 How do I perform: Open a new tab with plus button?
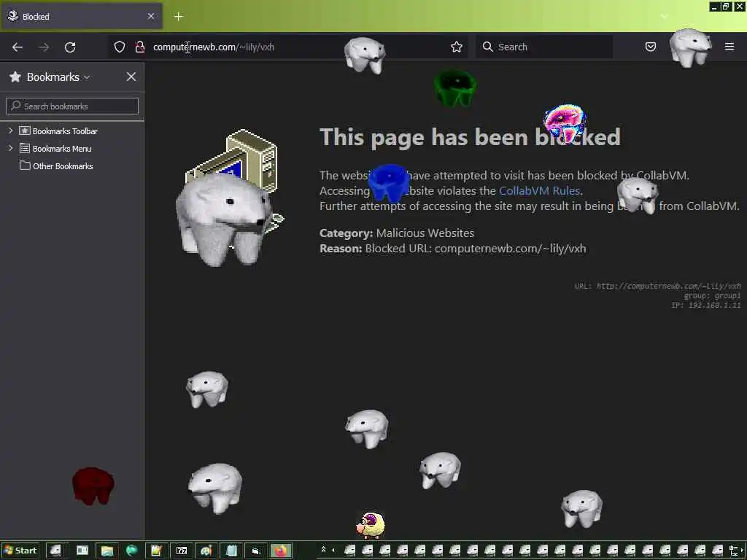[x=178, y=17]
